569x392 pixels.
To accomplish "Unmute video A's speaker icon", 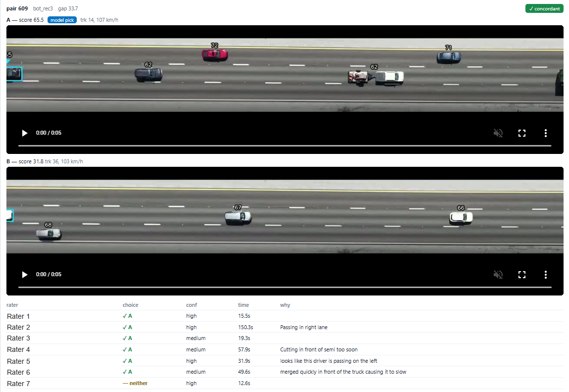I will tap(498, 133).
